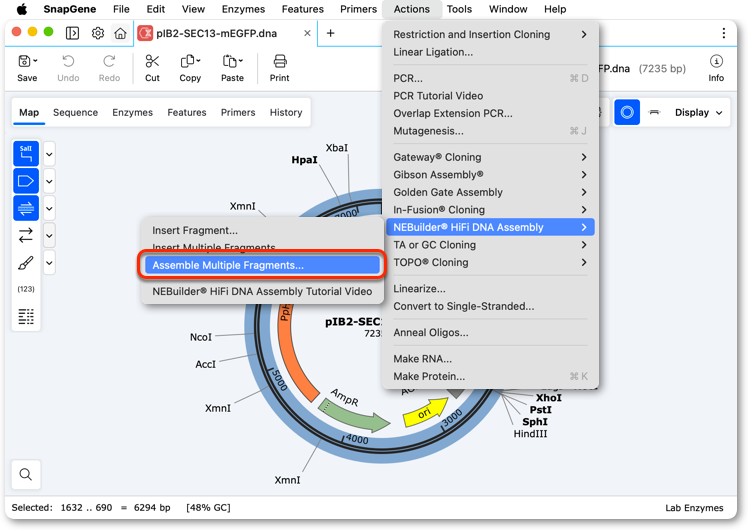Expand In-Fusion Cloning submenu
Image resolution: width=748 pixels, height=530 pixels.
click(x=490, y=210)
